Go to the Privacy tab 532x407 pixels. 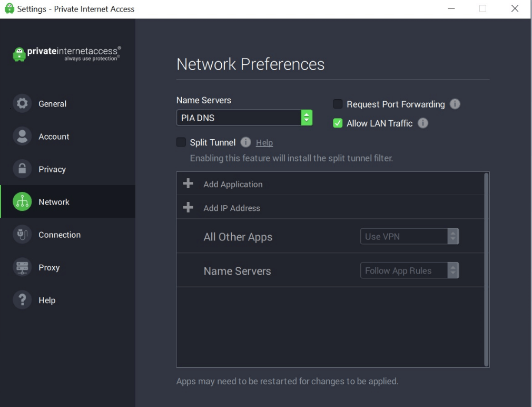tap(68, 169)
